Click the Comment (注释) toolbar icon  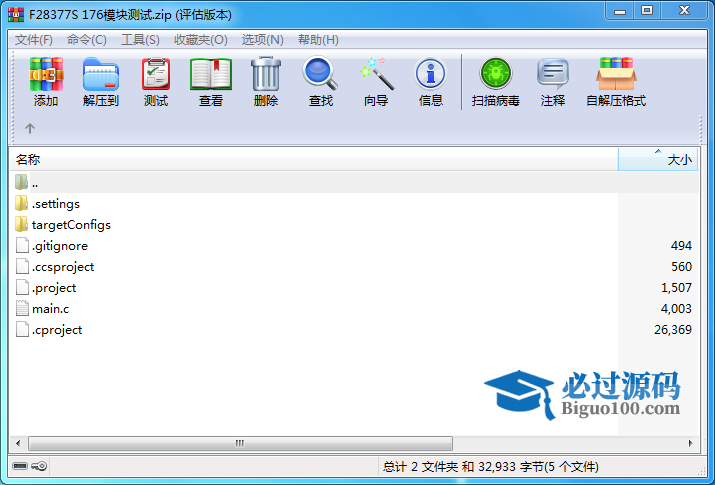(x=552, y=81)
